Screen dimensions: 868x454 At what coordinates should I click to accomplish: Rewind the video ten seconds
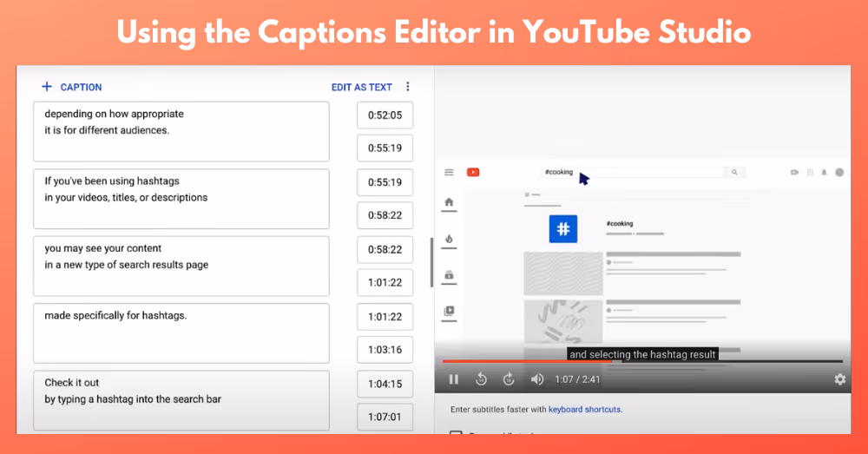[x=481, y=379]
